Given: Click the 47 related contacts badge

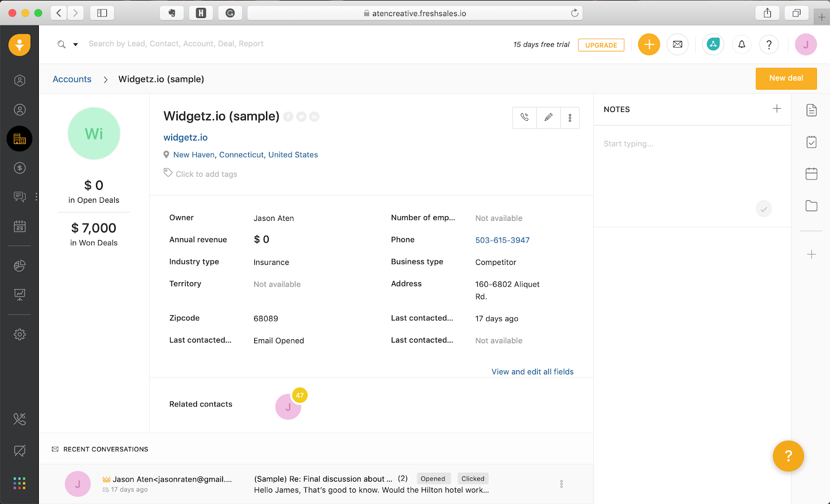Looking at the screenshot, I should click(300, 395).
